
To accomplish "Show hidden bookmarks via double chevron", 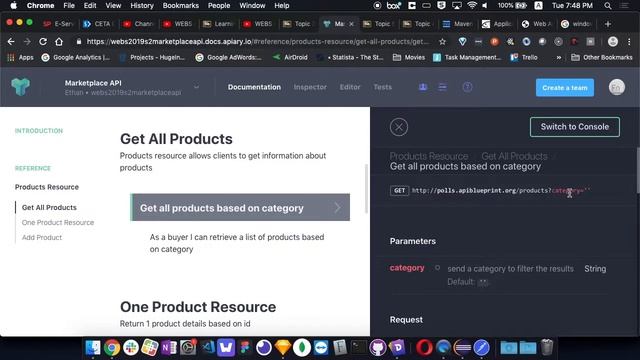I will (558, 58).
